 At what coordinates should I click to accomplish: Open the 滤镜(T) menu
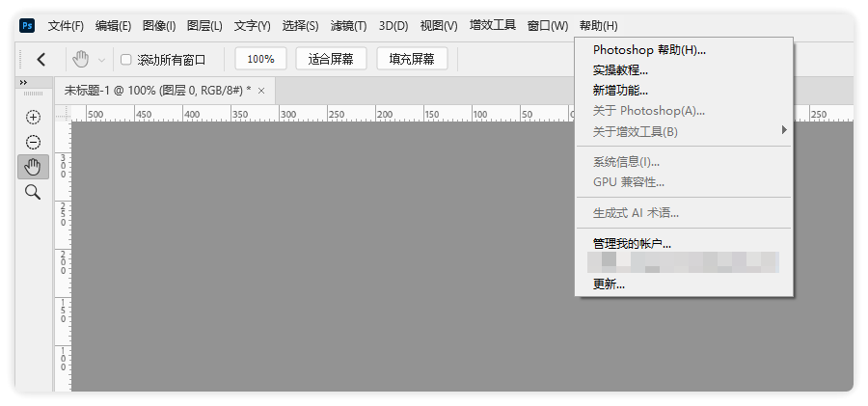coord(349,25)
